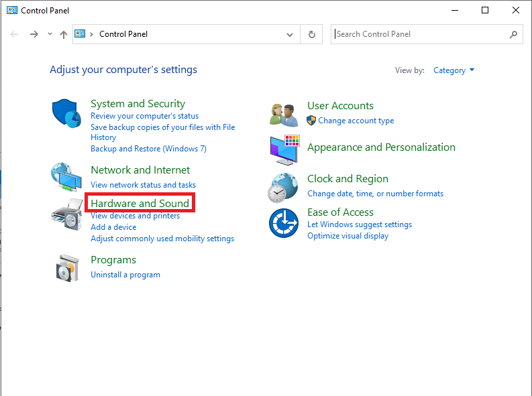Open Adjust commonly used mobility settings
The image size is (532, 396).
(x=162, y=239)
